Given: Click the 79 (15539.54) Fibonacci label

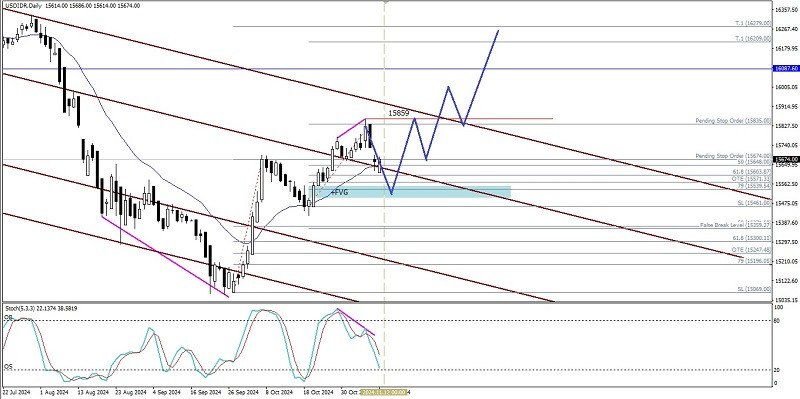Looking at the screenshot, I should coord(754,187).
